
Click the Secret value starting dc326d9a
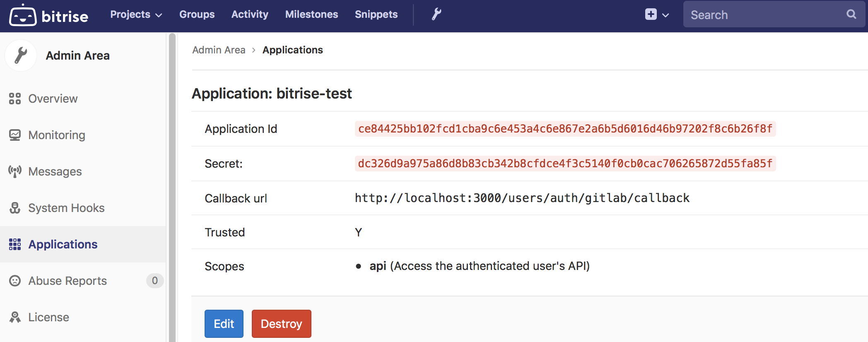565,164
